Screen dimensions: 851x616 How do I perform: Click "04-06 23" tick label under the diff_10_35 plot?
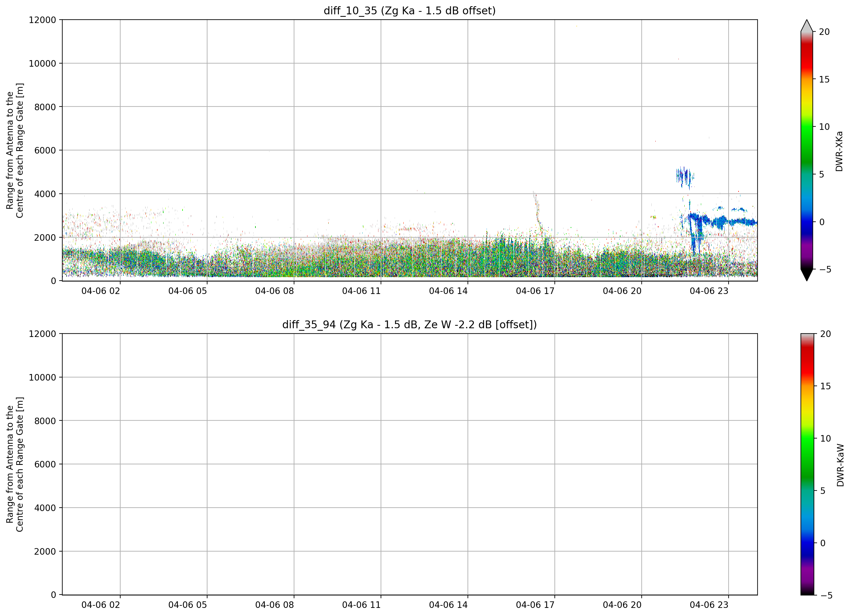point(709,291)
